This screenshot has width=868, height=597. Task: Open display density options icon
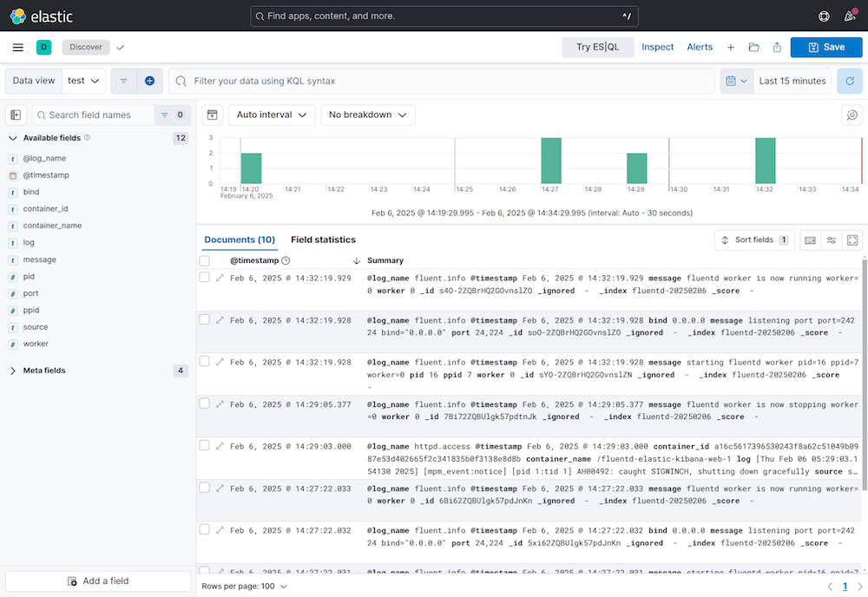point(810,240)
